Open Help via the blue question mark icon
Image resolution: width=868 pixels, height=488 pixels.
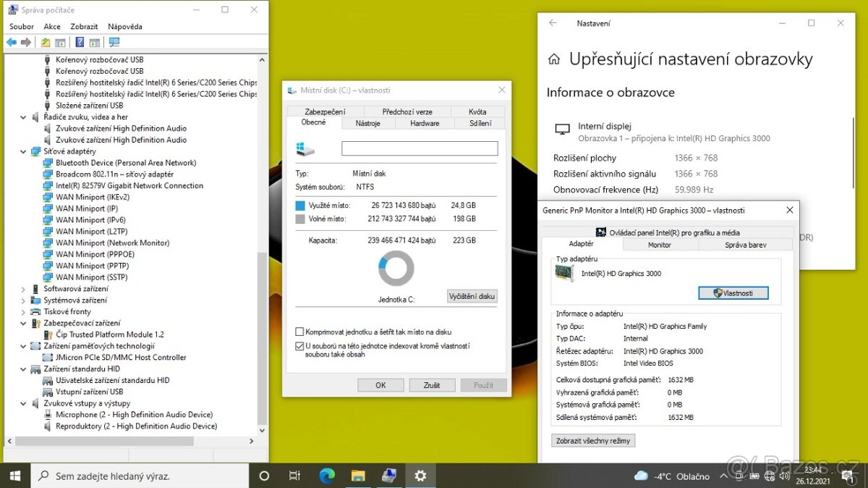point(80,42)
